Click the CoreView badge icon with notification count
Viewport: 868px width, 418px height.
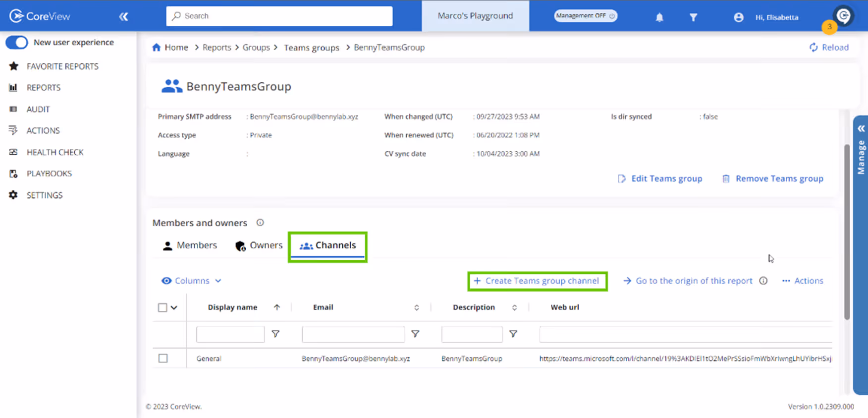(x=843, y=16)
